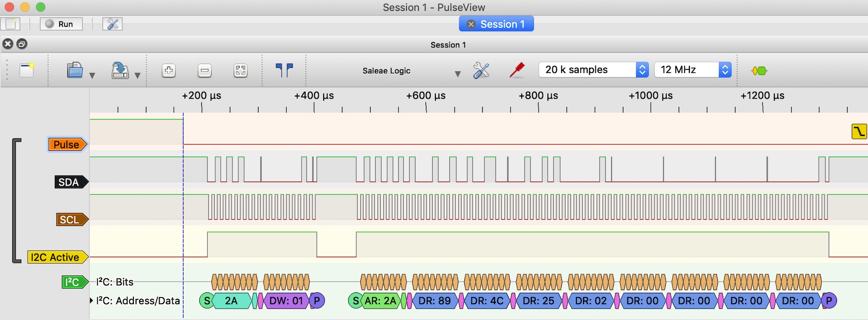Screen dimensions: 868x320
Task: Expand the I²C Address/Data row
Action: pyautogui.click(x=92, y=301)
